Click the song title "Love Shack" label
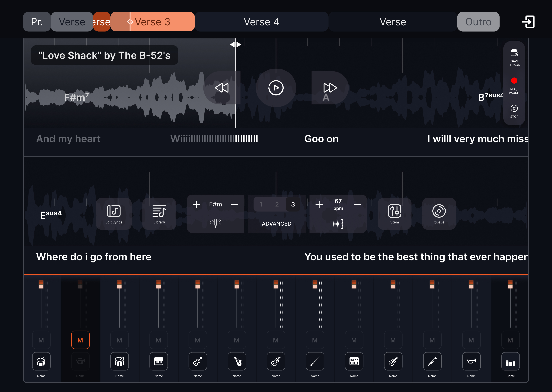This screenshot has width=552, height=392. point(104,55)
